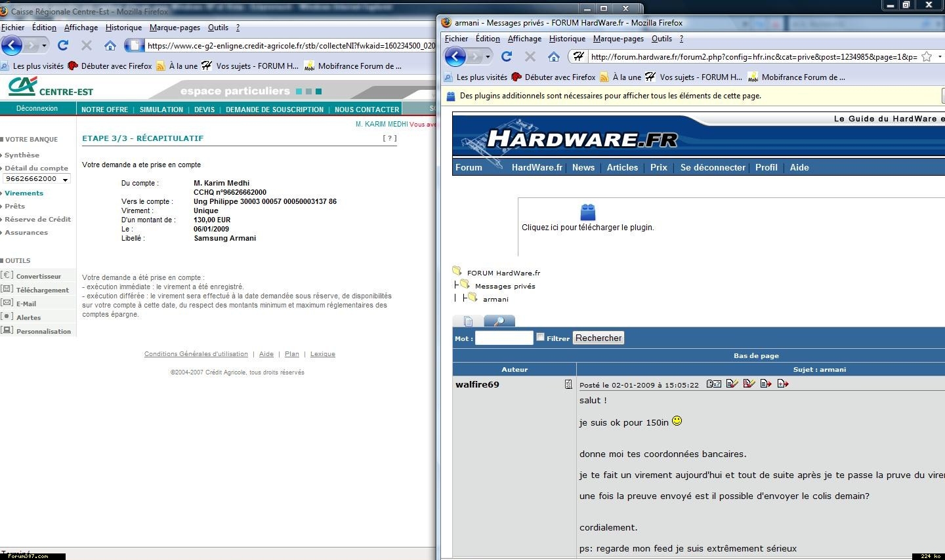Open Édition menu in Crédit Agricole window
945x560 pixels.
point(44,28)
